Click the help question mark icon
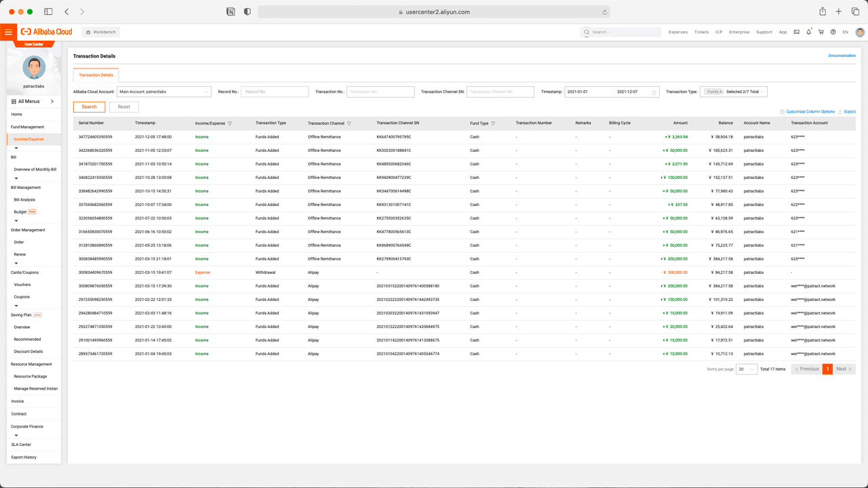Viewport: 868px width, 488px height. tap(833, 32)
